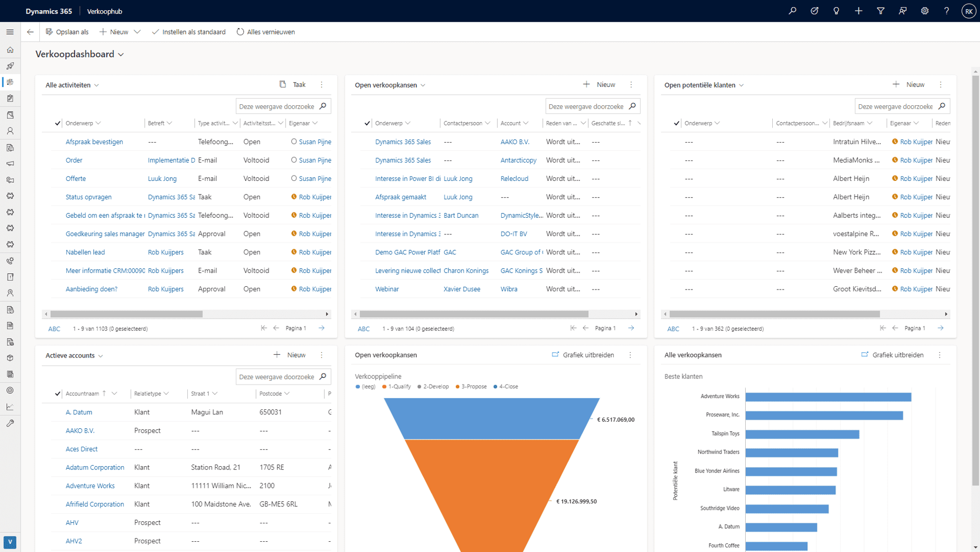Create new Taak in Alle activiteiten

click(292, 85)
